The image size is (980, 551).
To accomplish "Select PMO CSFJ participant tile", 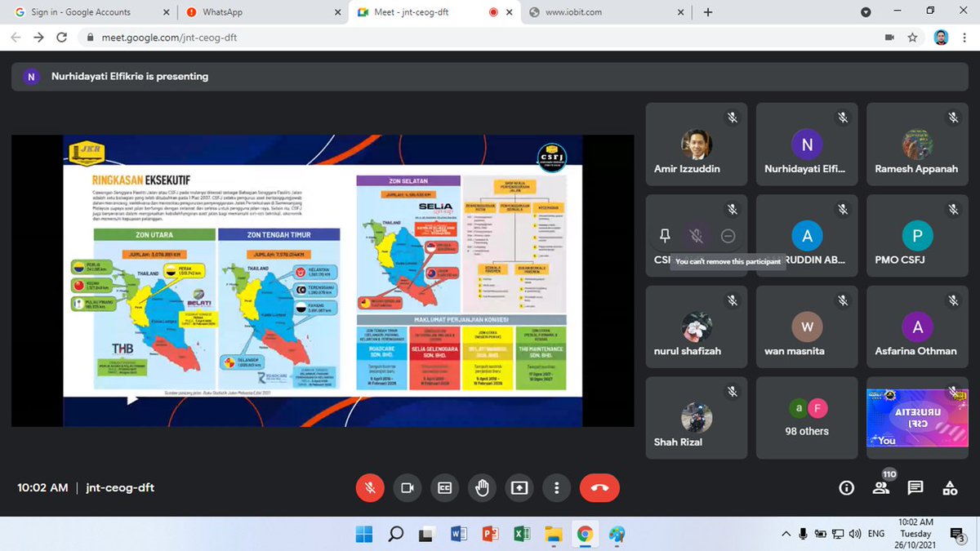I will [917, 235].
